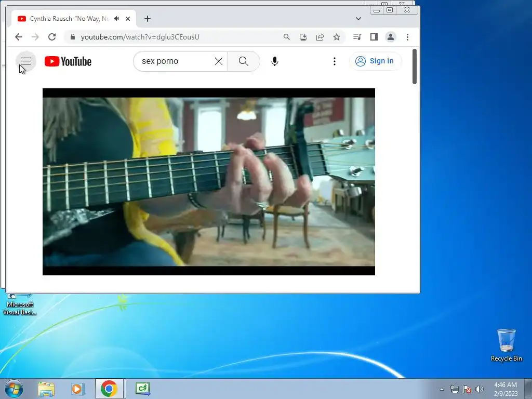This screenshot has width=532, height=399.
Task: Go back to the previous page
Action: click(19, 37)
